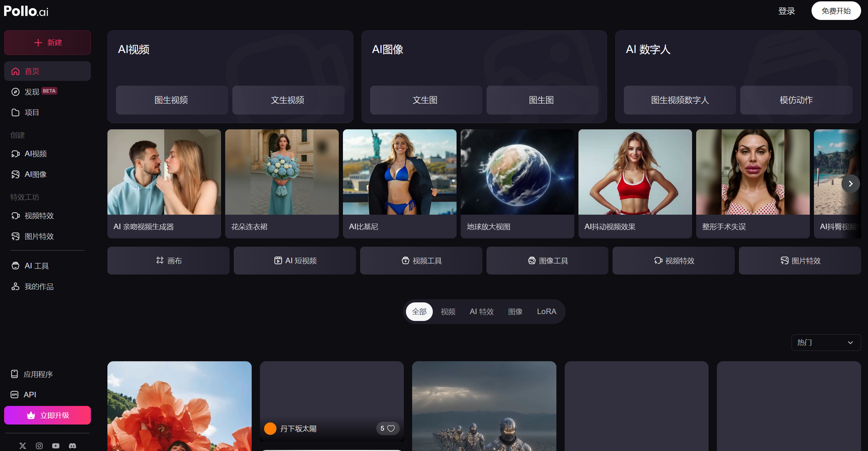Open the 热门 sort dropdown
868x451 pixels.
(x=826, y=342)
